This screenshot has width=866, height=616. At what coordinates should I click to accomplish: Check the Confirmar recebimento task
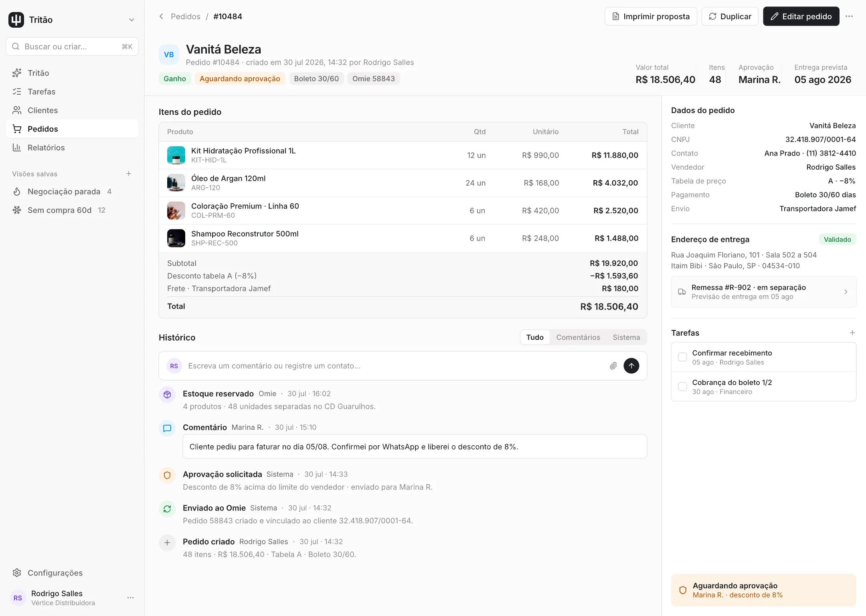point(682,357)
